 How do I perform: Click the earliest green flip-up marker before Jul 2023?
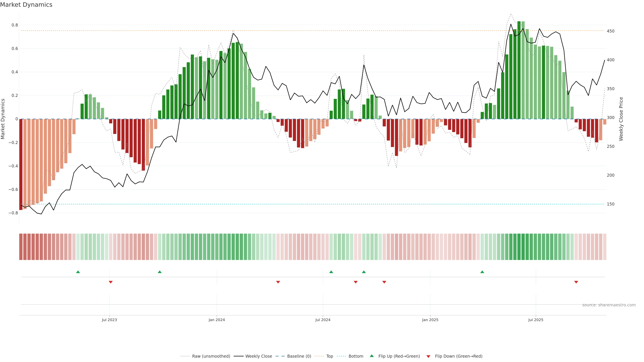(x=78, y=272)
